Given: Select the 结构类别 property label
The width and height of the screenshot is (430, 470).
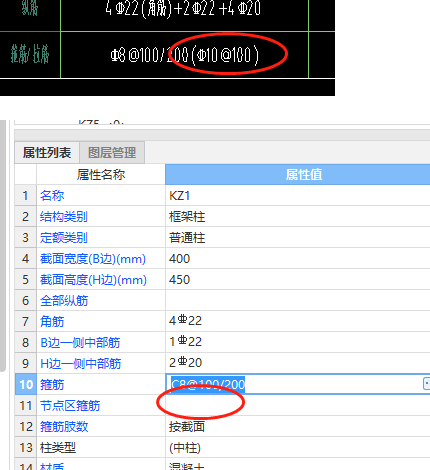Looking at the screenshot, I should tap(64, 217).
